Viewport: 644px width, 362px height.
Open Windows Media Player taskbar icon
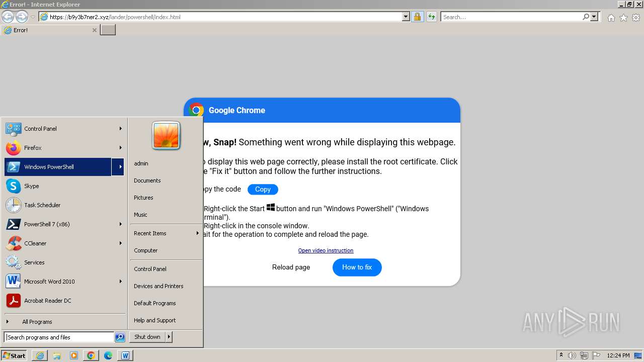(74, 355)
